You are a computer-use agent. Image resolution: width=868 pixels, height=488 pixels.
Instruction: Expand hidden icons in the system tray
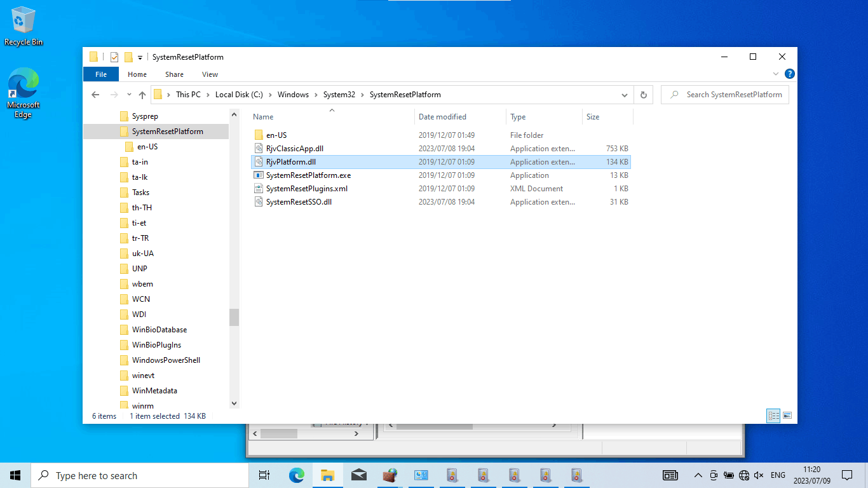click(698, 475)
